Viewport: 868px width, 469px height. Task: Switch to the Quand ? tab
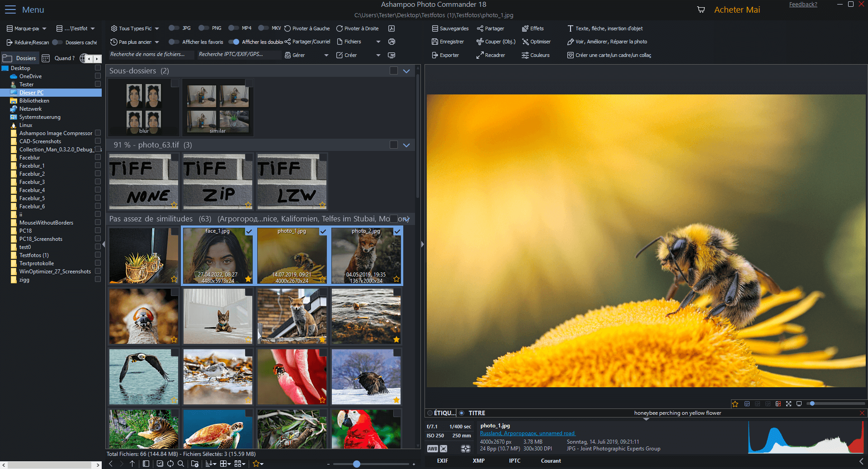click(x=59, y=58)
